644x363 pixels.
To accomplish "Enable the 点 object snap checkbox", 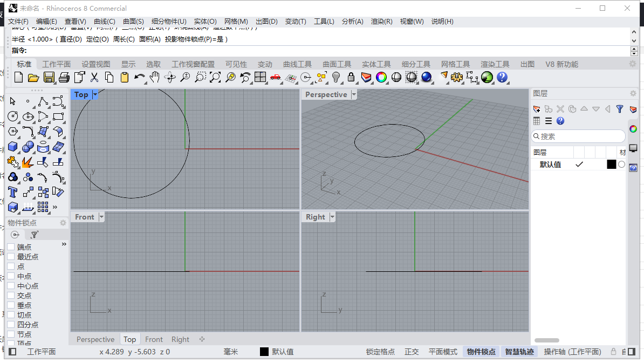I will (x=11, y=266).
